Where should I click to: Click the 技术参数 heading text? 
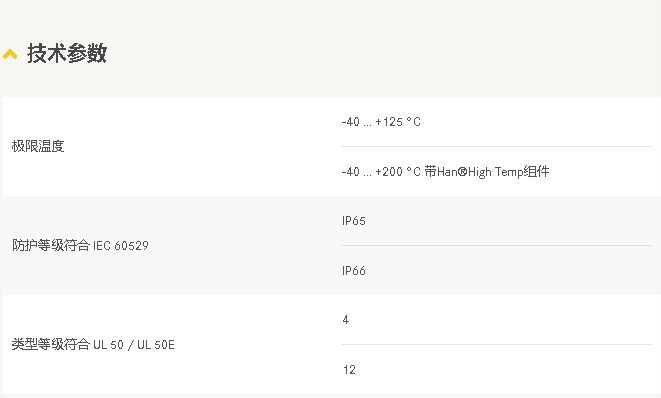[x=67, y=54]
